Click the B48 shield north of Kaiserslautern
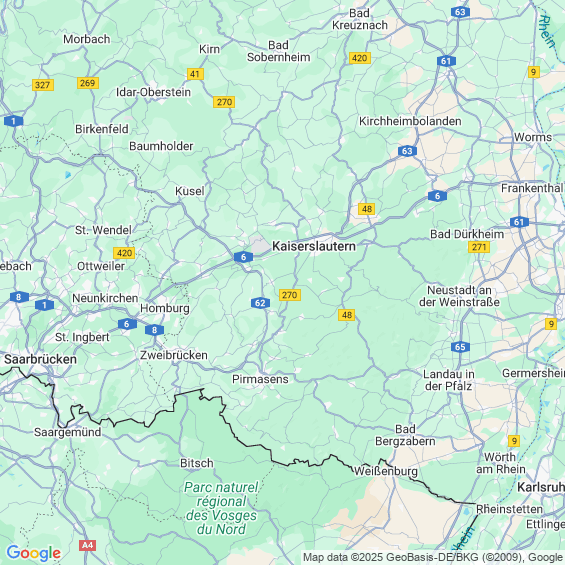Image resolution: width=565 pixels, height=565 pixels. [x=366, y=209]
